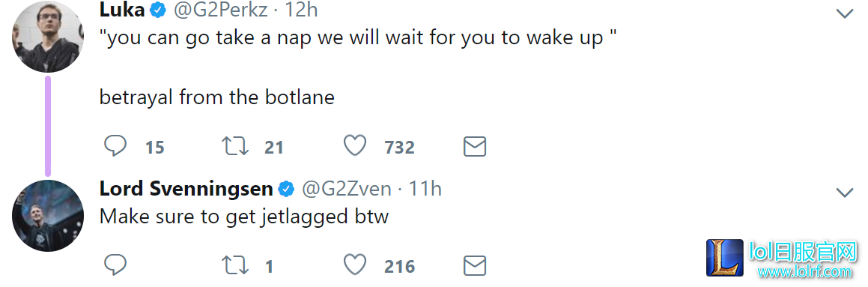Click the www.lolrf.com watermark logo
Screen dimensions: 868x287
coord(781,258)
